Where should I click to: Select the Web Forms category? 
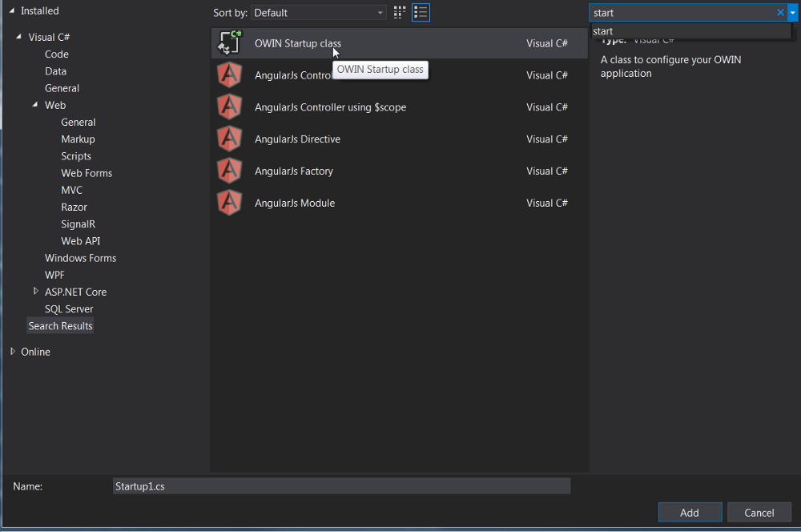tap(87, 173)
